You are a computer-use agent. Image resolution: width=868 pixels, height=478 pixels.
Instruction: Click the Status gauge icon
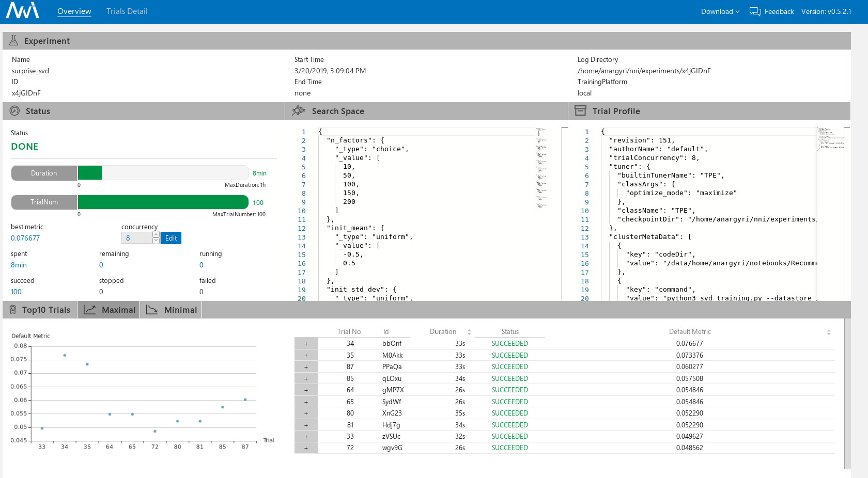click(15, 110)
